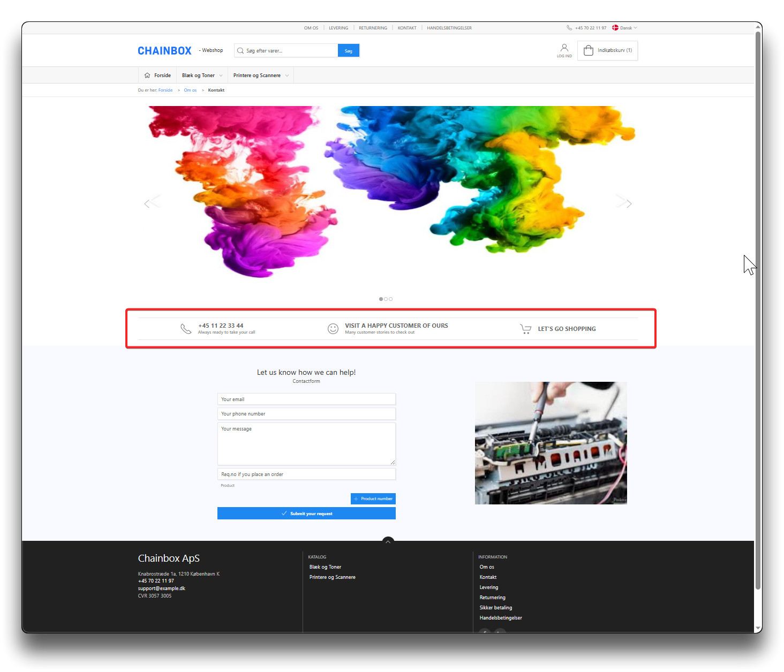Screen dimensions: 784x672
Task: Click the home icon beside Forside
Action: (147, 75)
